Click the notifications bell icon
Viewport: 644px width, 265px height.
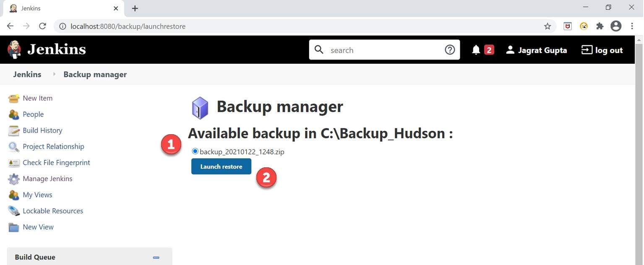(476, 50)
